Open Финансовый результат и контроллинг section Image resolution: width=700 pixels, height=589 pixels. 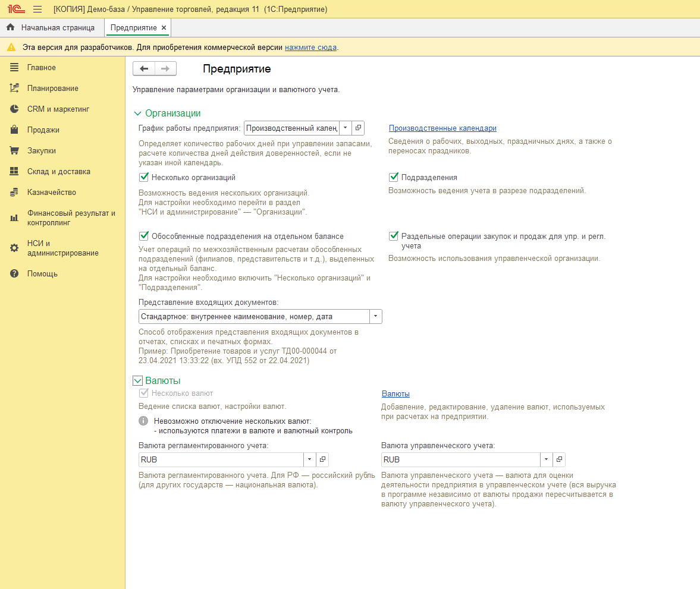(71, 218)
